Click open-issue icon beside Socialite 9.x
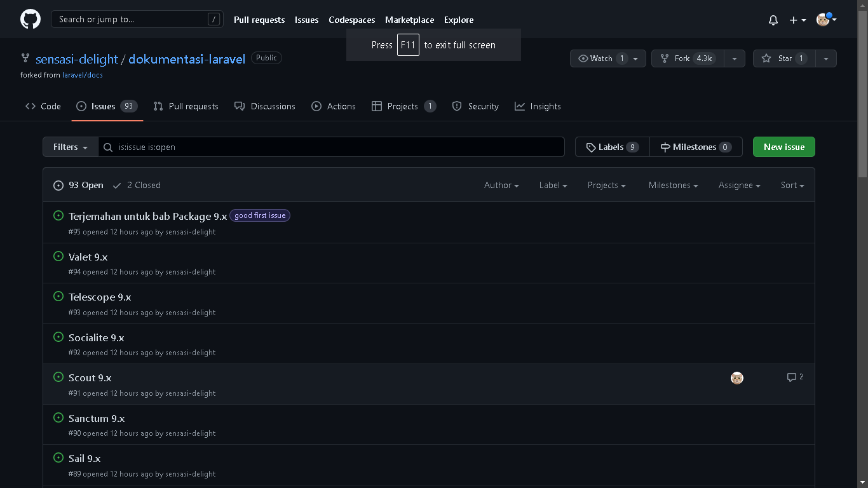 coord(58,337)
